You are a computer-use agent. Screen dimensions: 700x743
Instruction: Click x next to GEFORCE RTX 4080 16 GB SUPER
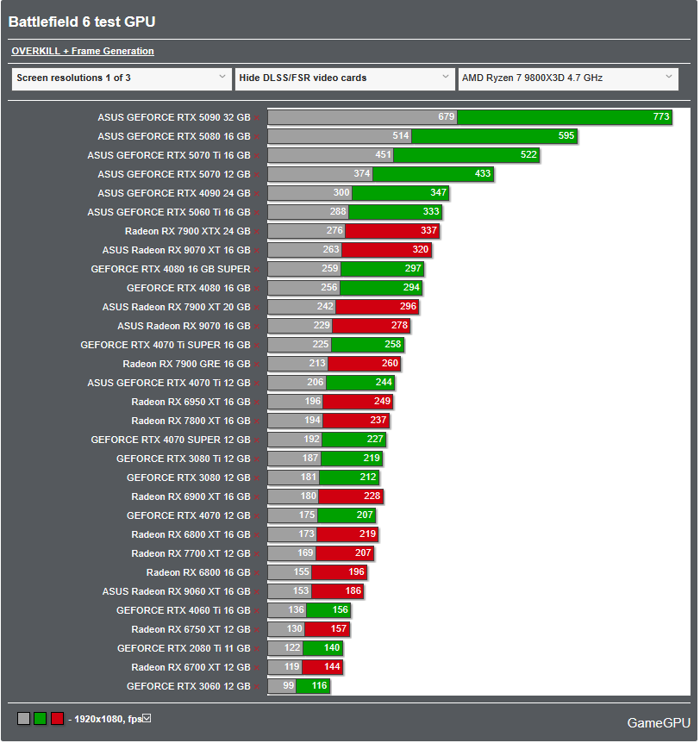256,270
